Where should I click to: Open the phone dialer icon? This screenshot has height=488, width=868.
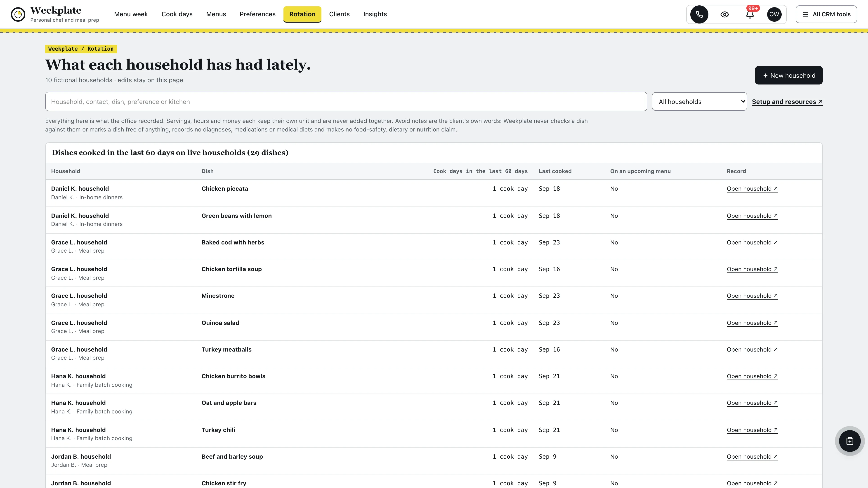tap(699, 14)
